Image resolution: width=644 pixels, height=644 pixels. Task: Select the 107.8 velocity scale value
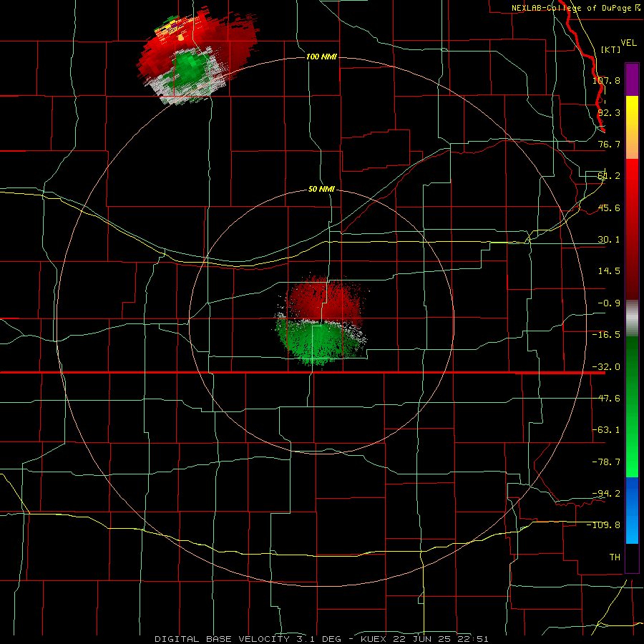point(606,80)
